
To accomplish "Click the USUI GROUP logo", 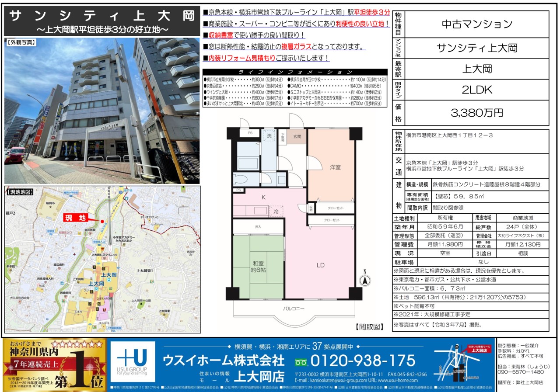I will 133,361.
